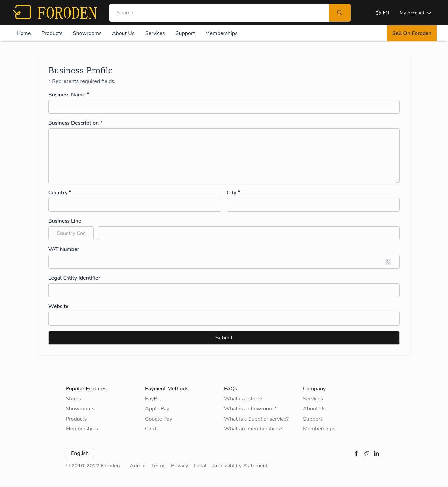Open Cards footer link
The image size is (448, 487).
click(x=152, y=429)
